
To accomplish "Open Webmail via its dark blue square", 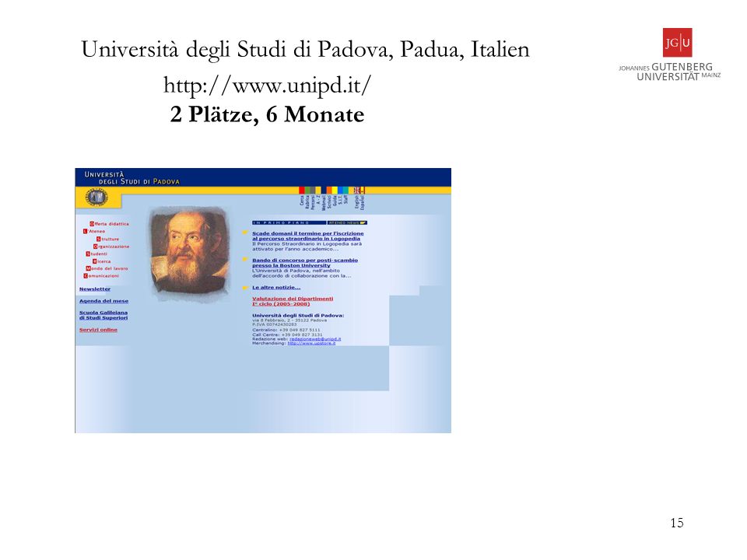I will point(324,190).
